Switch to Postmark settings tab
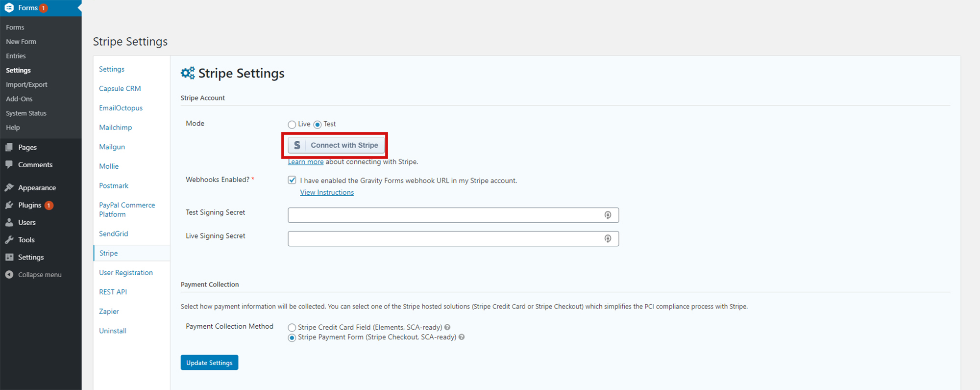980x390 pixels. [x=114, y=185]
